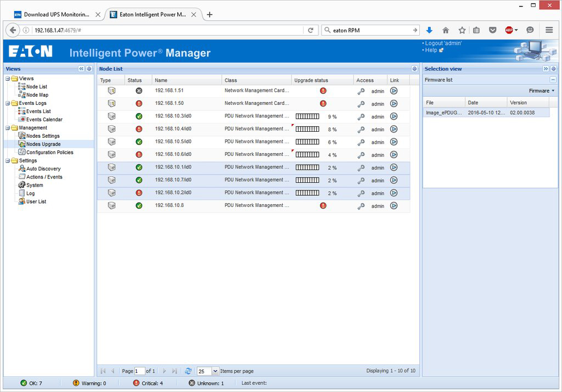Open Node List panel settings gear
The height and width of the screenshot is (392, 562).
[414, 69]
